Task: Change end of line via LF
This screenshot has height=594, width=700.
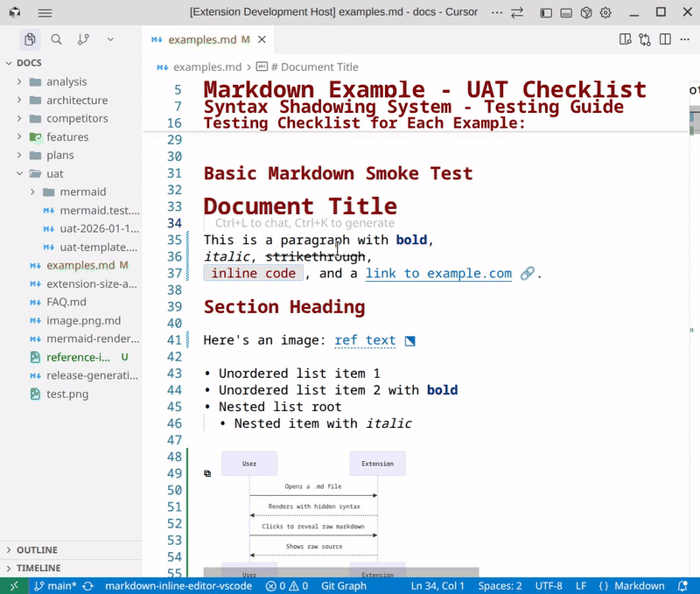Action: pos(581,585)
